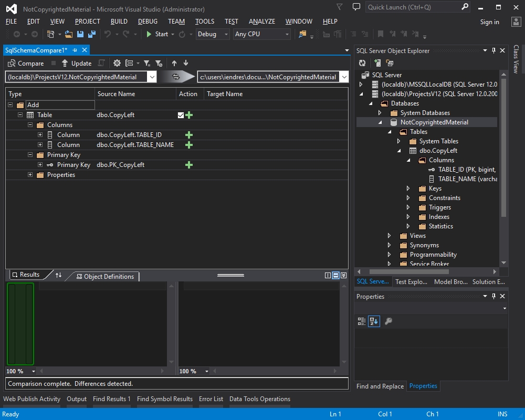Screen dimensions: 525x420
Task: Click the filter unsupported actions icon
Action: pos(159,63)
